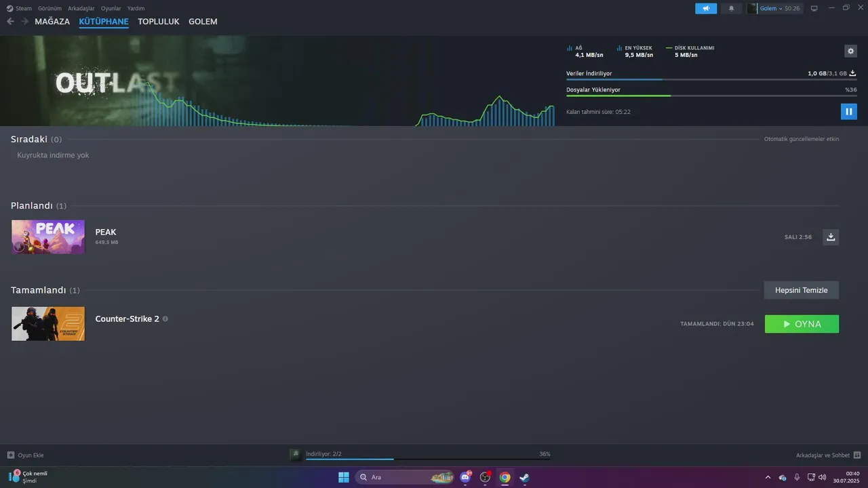Click the PEAK game title
The height and width of the screenshot is (488, 868).
click(x=106, y=232)
